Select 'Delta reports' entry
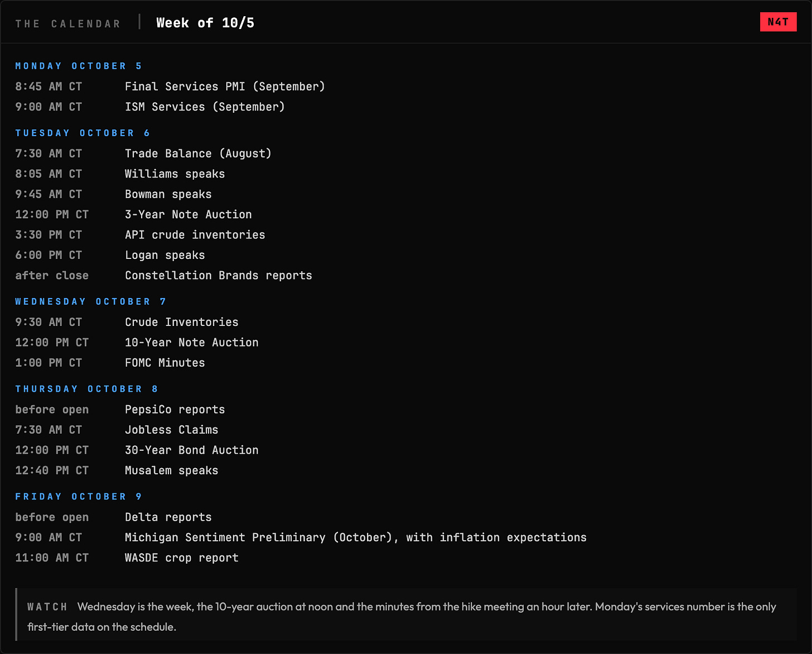Image resolution: width=812 pixels, height=654 pixels. tap(168, 517)
